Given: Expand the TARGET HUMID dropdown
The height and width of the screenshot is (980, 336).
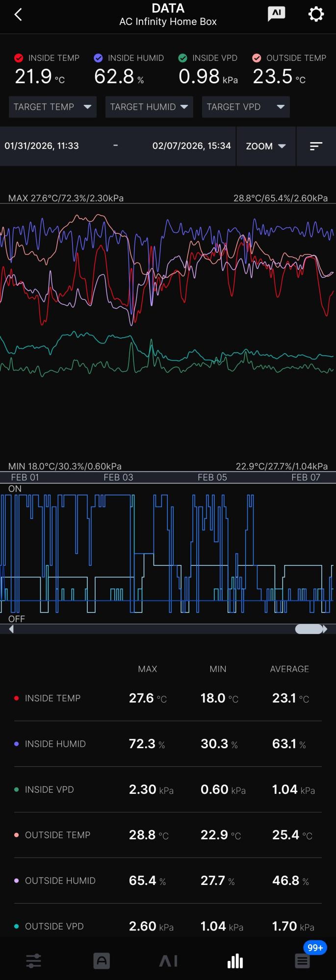Looking at the screenshot, I should coord(149,107).
